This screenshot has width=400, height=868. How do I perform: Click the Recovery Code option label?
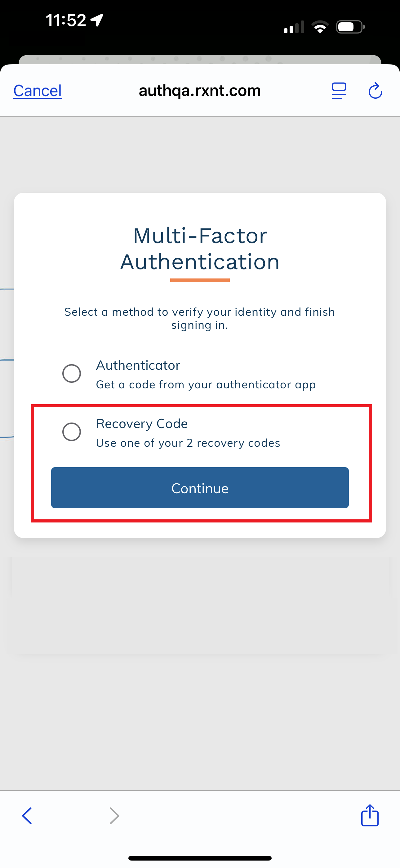142,423
